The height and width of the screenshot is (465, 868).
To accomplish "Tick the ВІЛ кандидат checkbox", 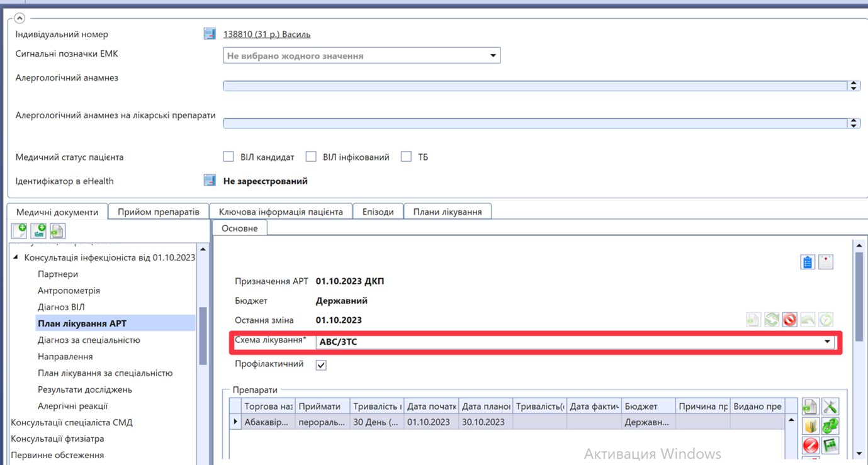I will tap(228, 157).
